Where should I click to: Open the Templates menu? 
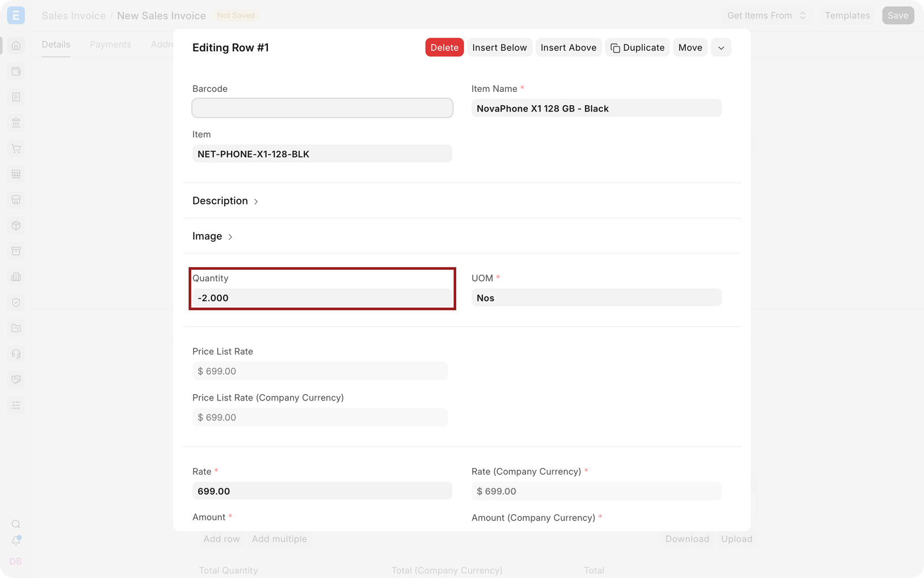coord(847,16)
